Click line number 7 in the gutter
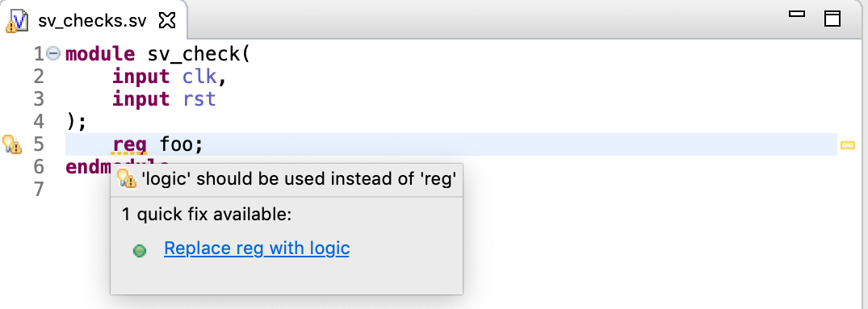 [38, 190]
